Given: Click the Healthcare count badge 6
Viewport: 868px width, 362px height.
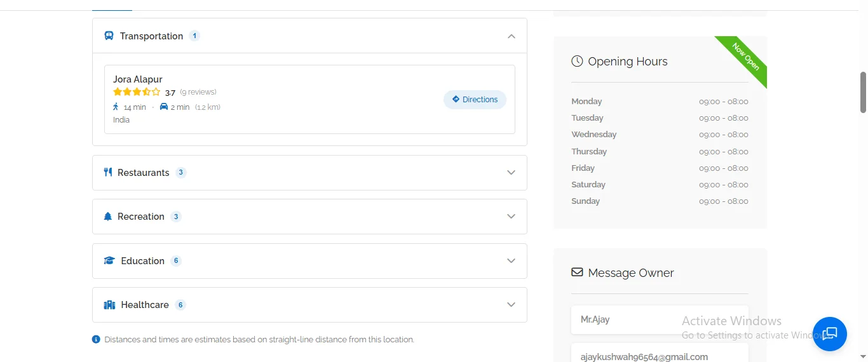Looking at the screenshot, I should click(180, 305).
